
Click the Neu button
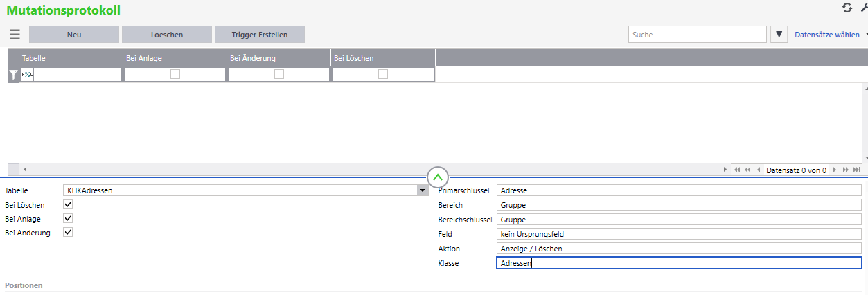73,35
